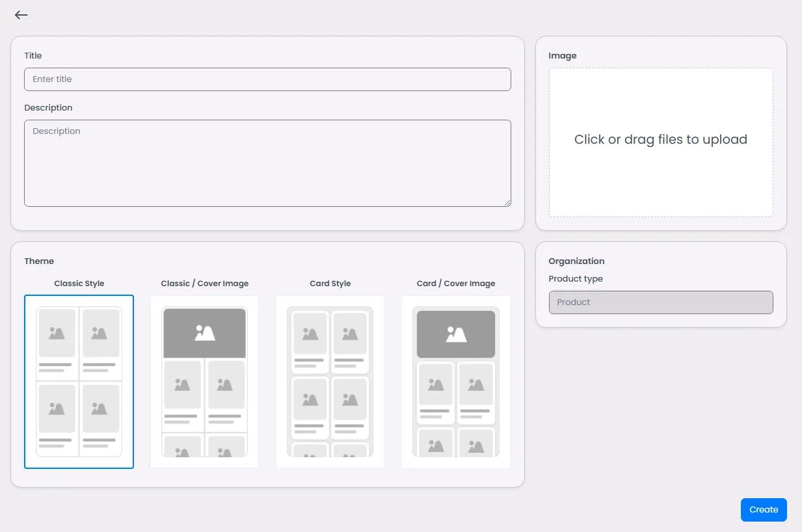Click the top-left image placeholder in Classic Style
This screenshot has width=802, height=532.
coord(57,333)
